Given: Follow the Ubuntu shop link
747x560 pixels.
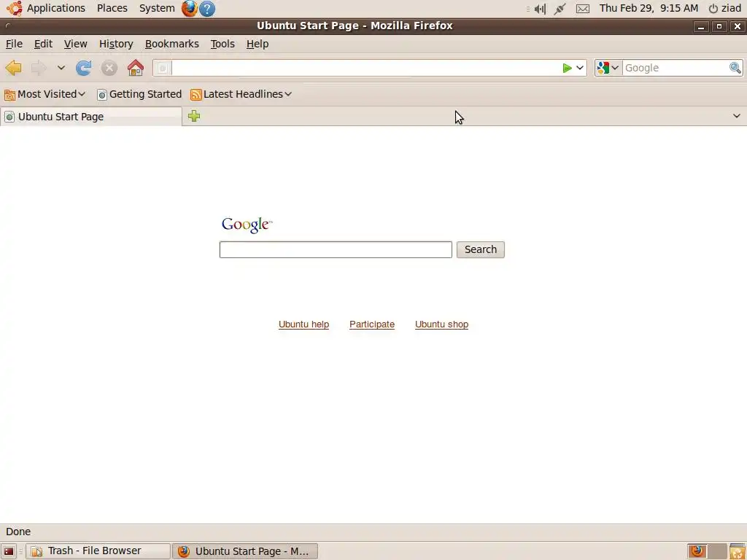Looking at the screenshot, I should [441, 324].
